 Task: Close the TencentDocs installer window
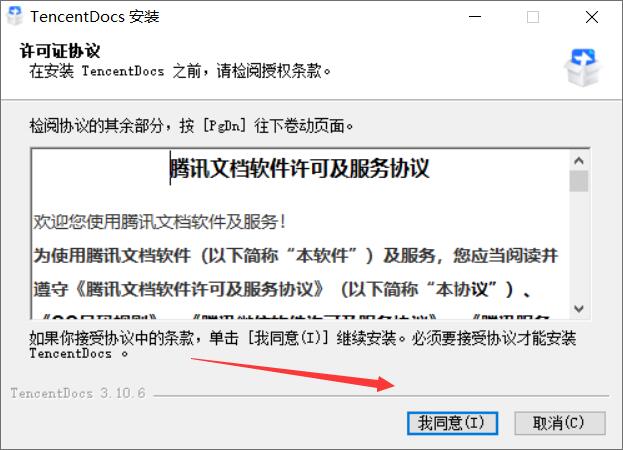coord(592,17)
